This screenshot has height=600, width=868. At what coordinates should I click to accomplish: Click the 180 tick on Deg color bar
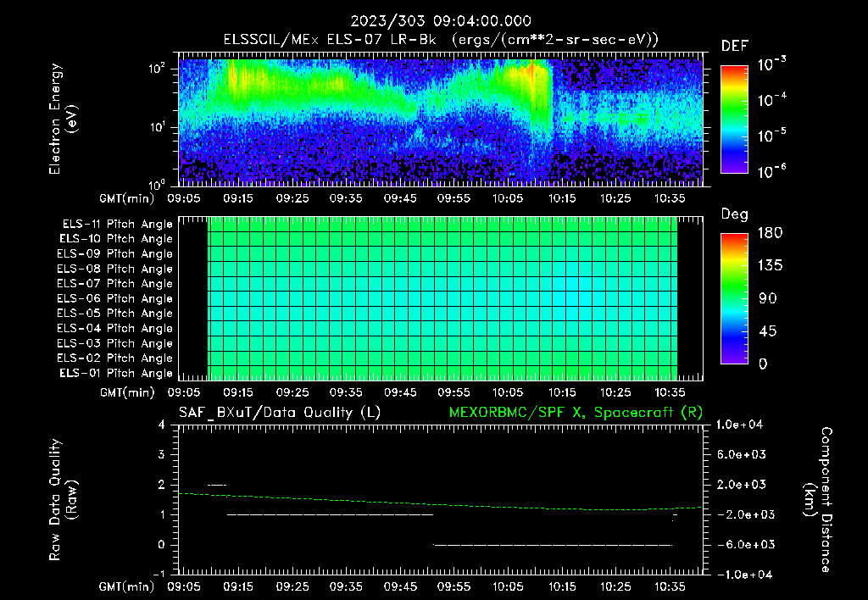[x=770, y=233]
